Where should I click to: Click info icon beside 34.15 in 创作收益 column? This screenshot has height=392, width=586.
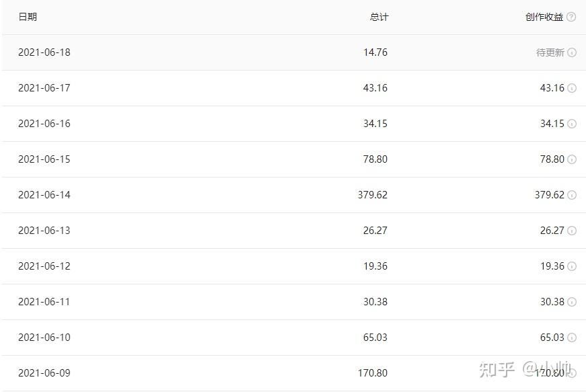click(x=572, y=124)
